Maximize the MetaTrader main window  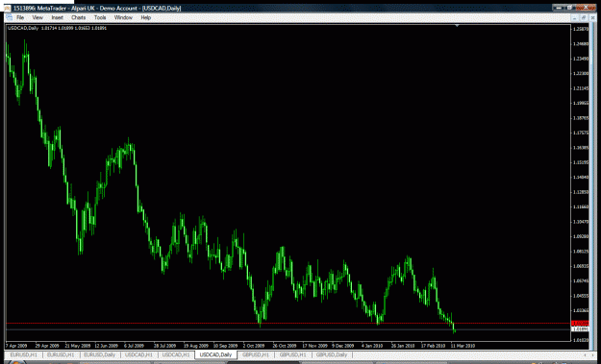click(570, 8)
